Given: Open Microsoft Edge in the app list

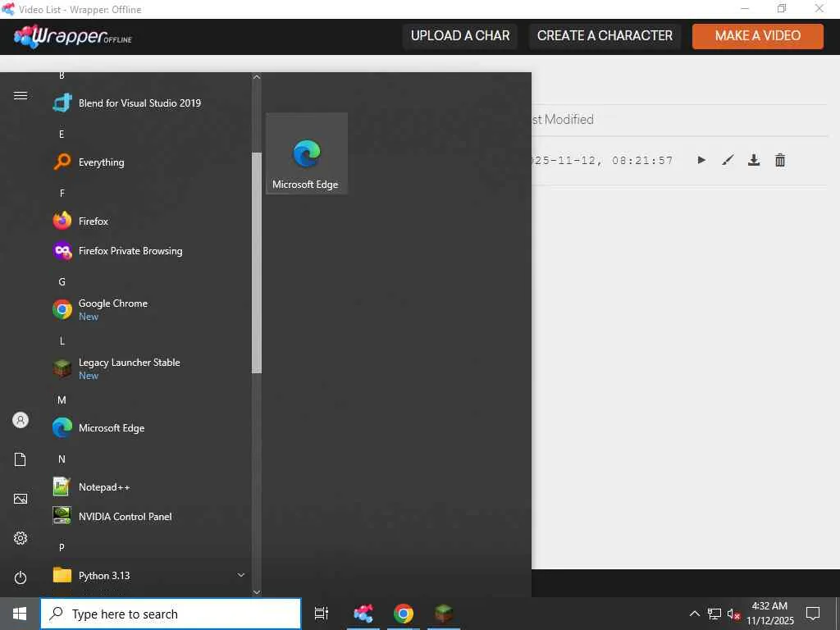Looking at the screenshot, I should pos(150,428).
